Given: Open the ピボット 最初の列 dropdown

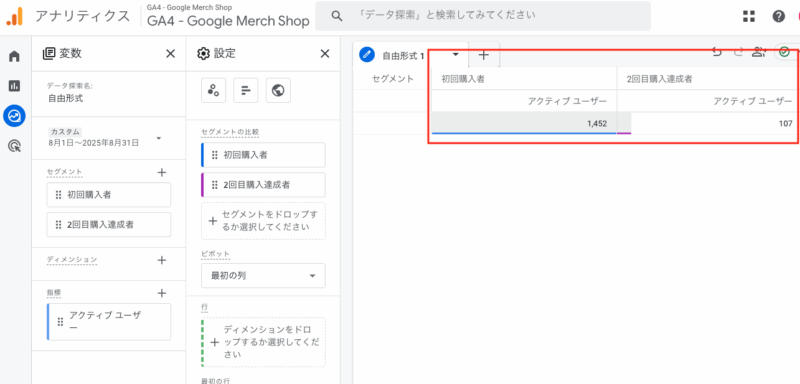Looking at the screenshot, I should pyautogui.click(x=263, y=276).
